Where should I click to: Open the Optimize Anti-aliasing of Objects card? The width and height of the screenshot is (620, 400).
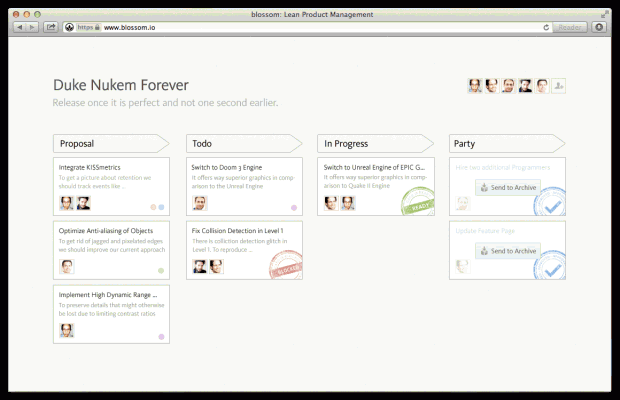click(111, 250)
